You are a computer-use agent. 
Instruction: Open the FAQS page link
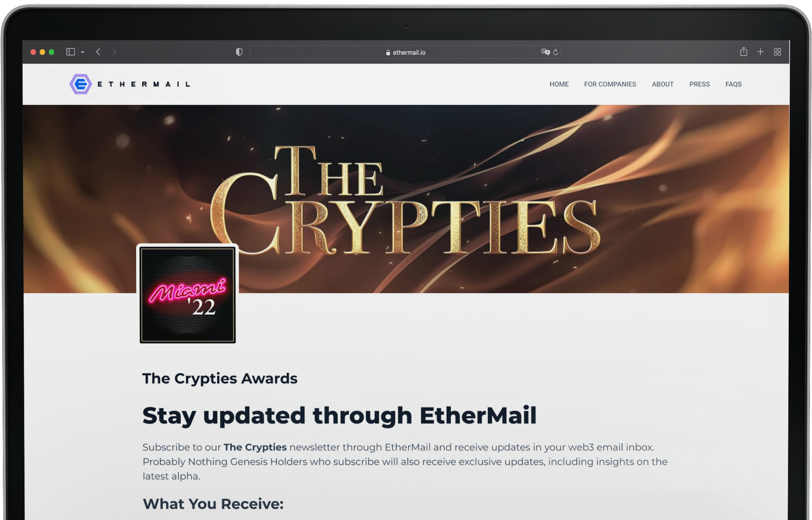coord(733,84)
